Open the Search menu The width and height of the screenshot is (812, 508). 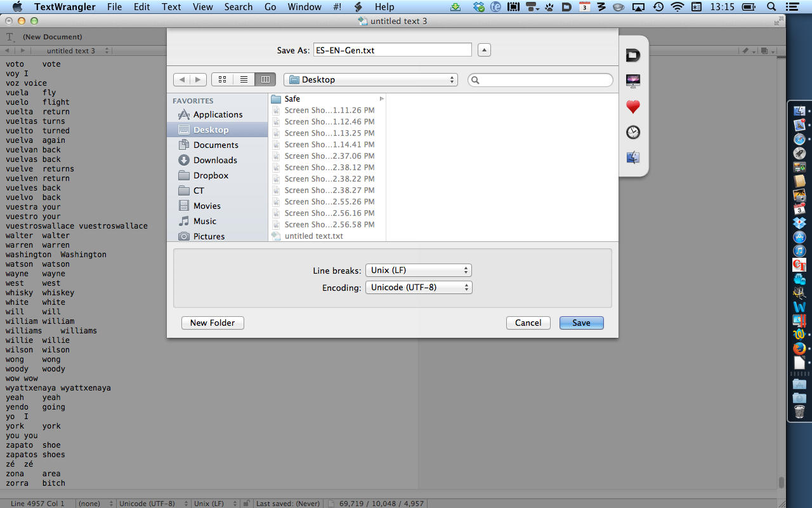[x=239, y=7]
